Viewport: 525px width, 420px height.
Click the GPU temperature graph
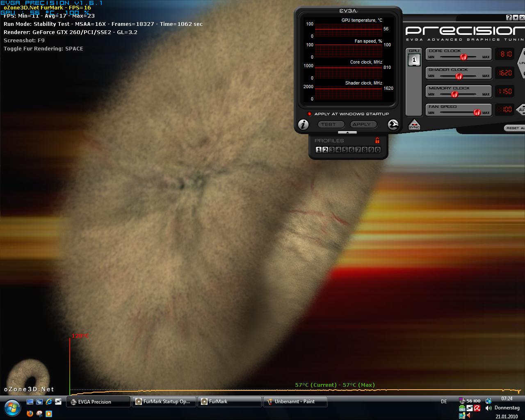[x=348, y=30]
